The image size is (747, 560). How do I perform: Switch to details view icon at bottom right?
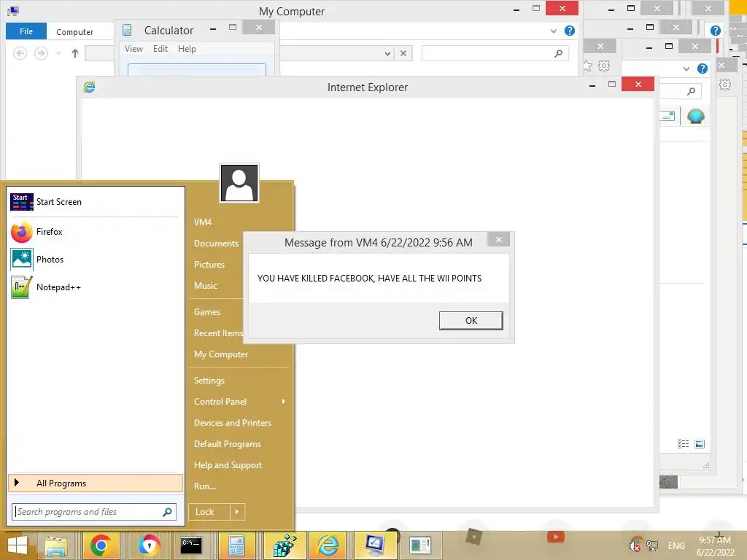point(683,444)
